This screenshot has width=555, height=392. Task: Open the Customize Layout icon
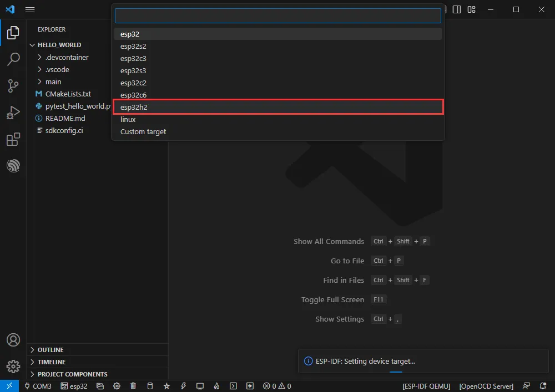pos(471,9)
